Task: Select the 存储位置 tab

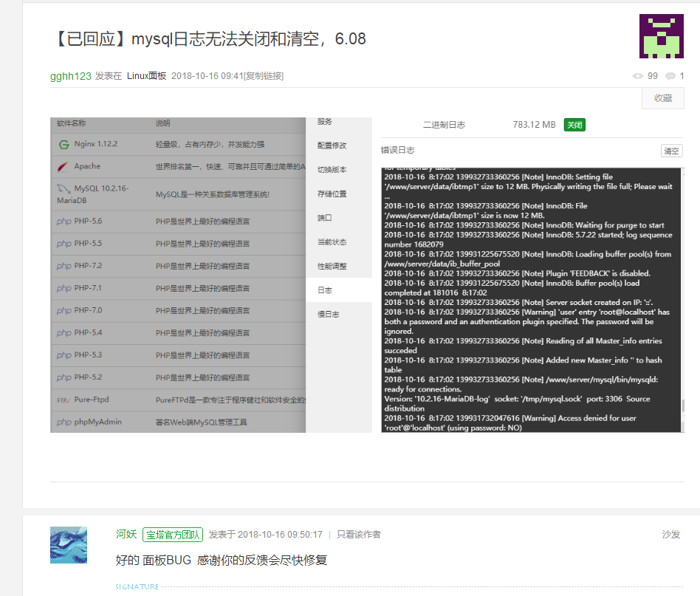Action: 332,193
